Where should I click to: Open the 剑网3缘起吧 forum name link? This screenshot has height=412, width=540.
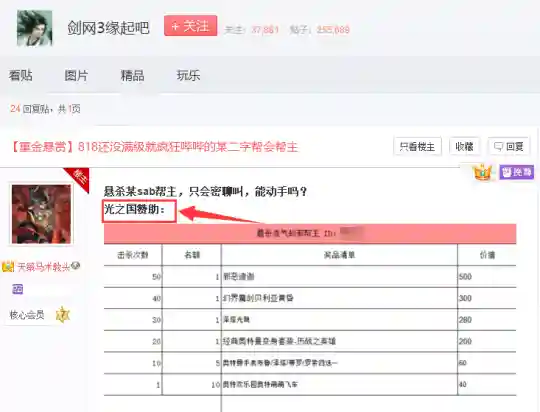(x=108, y=28)
